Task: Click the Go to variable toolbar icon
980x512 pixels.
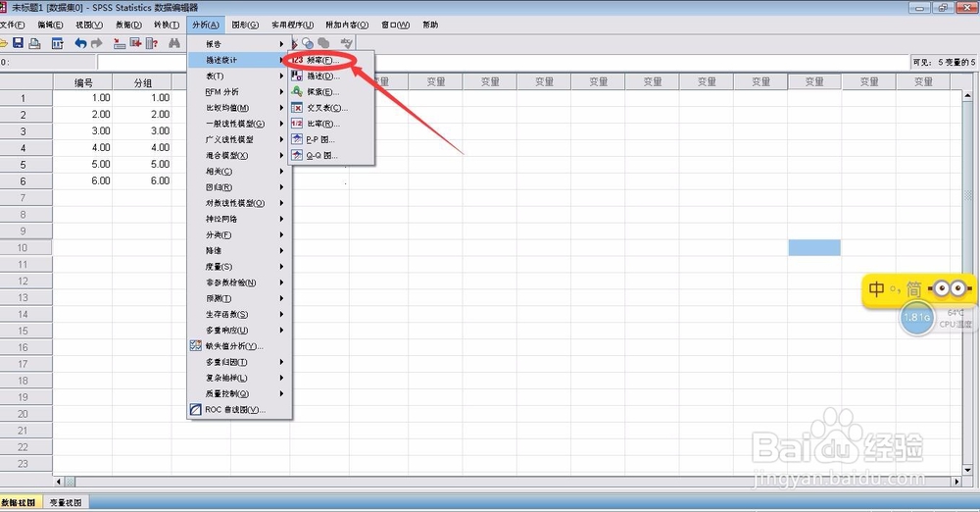Action: pyautogui.click(x=135, y=42)
